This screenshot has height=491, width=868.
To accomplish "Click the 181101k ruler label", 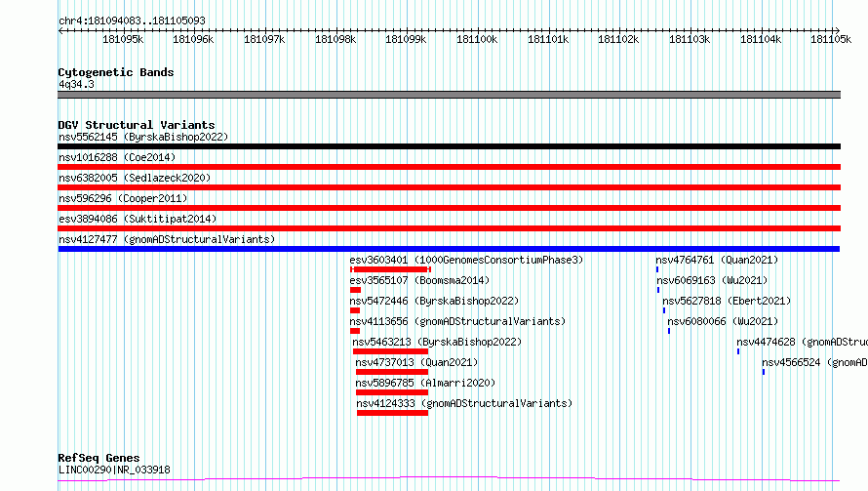I will (548, 39).
